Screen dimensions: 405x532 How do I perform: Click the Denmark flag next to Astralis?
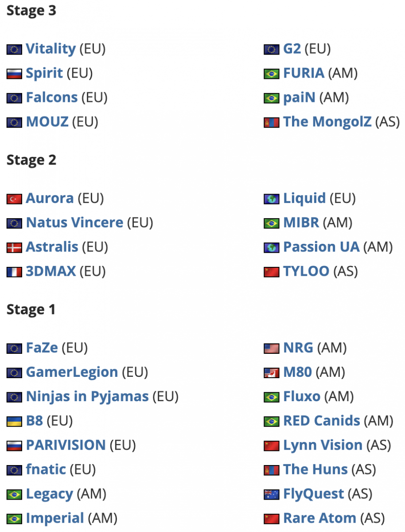[x=14, y=248]
